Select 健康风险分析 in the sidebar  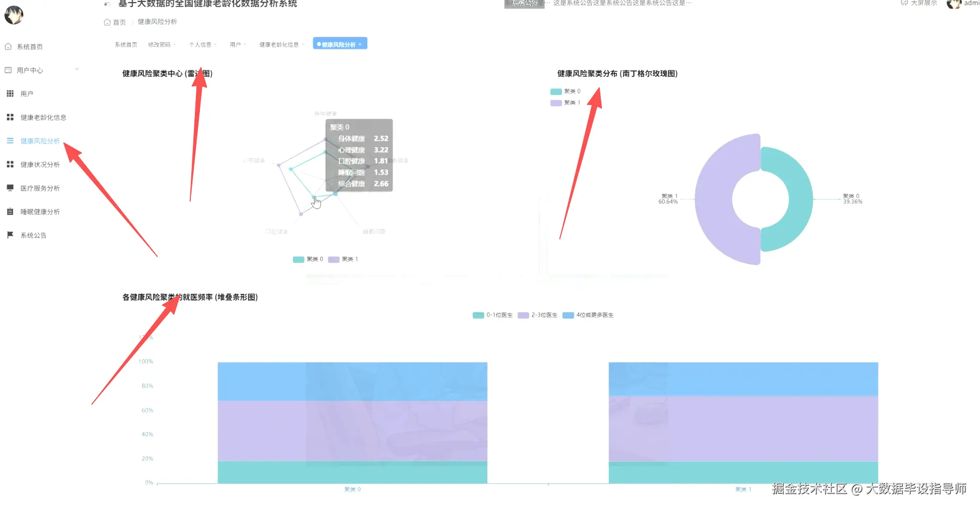40,141
